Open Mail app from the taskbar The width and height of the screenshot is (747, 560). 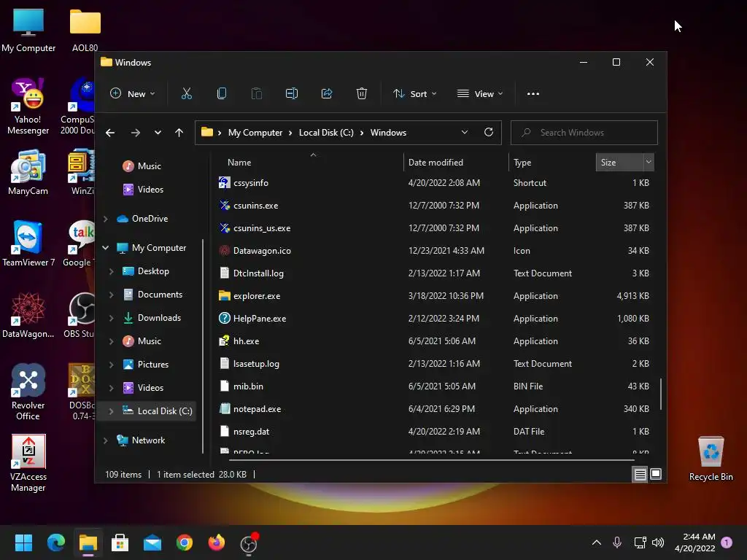point(152,542)
